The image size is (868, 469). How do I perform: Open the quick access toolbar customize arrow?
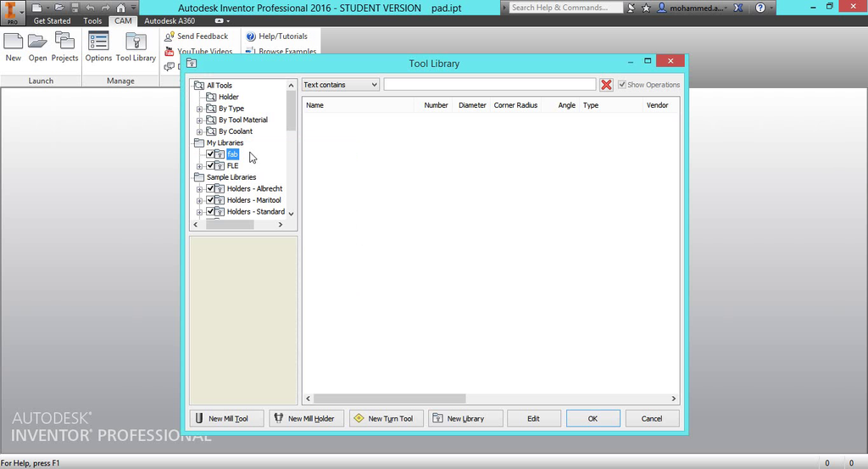[133, 8]
